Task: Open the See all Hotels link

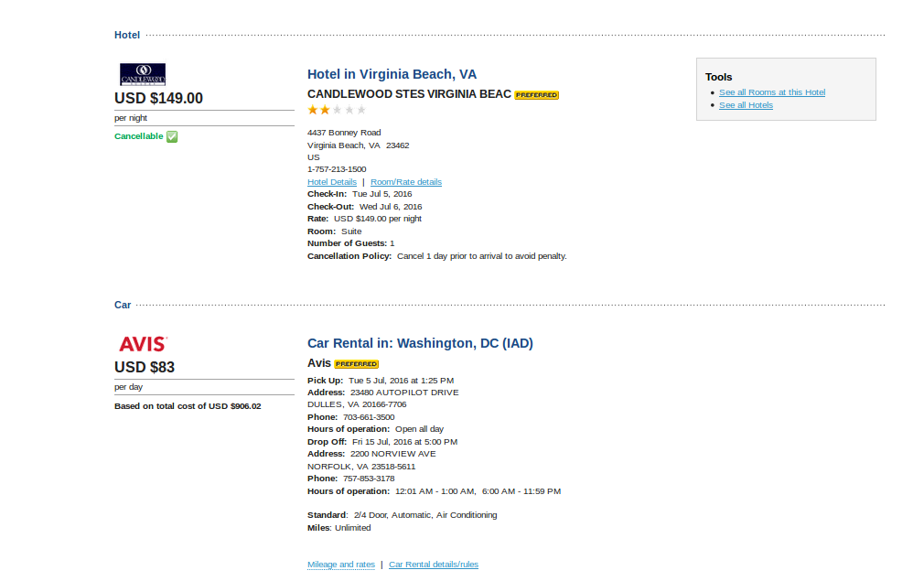Action: (x=746, y=105)
